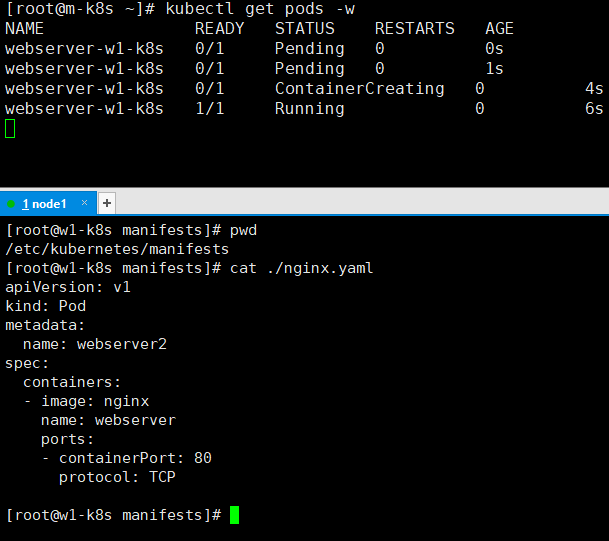
Task: Click the 'RESTARTS' column header
Action: pyautogui.click(x=414, y=29)
